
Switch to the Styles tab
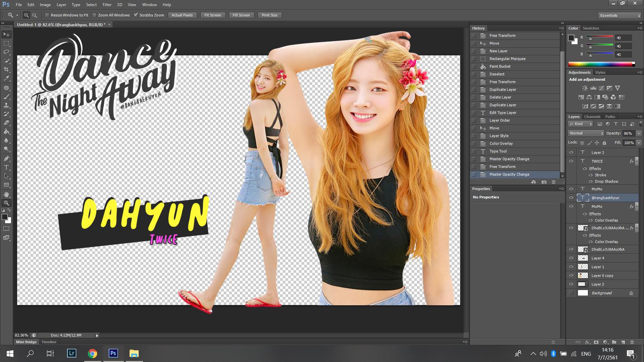click(600, 72)
